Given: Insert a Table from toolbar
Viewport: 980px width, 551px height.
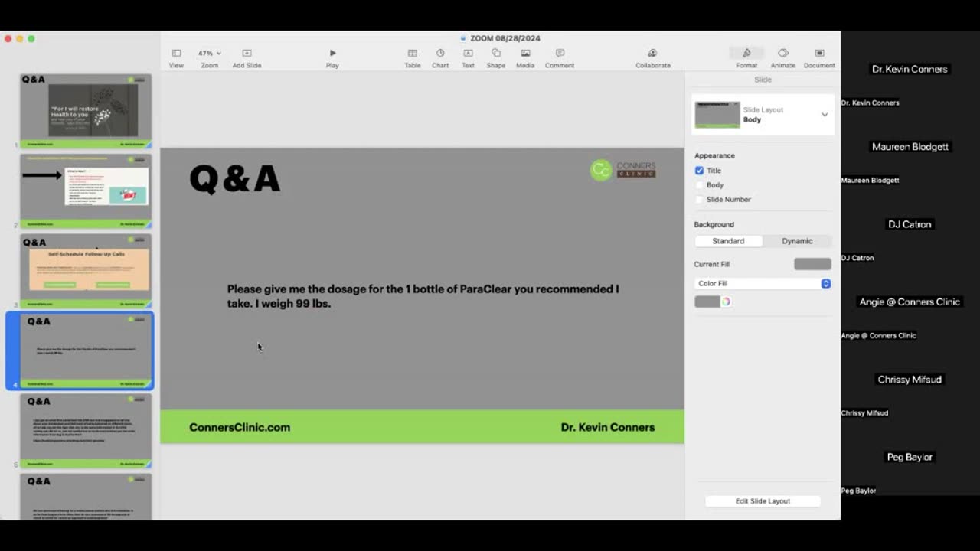Looking at the screenshot, I should pos(413,58).
